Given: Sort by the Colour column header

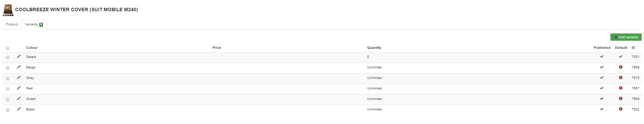Looking at the screenshot, I should pos(32,48).
